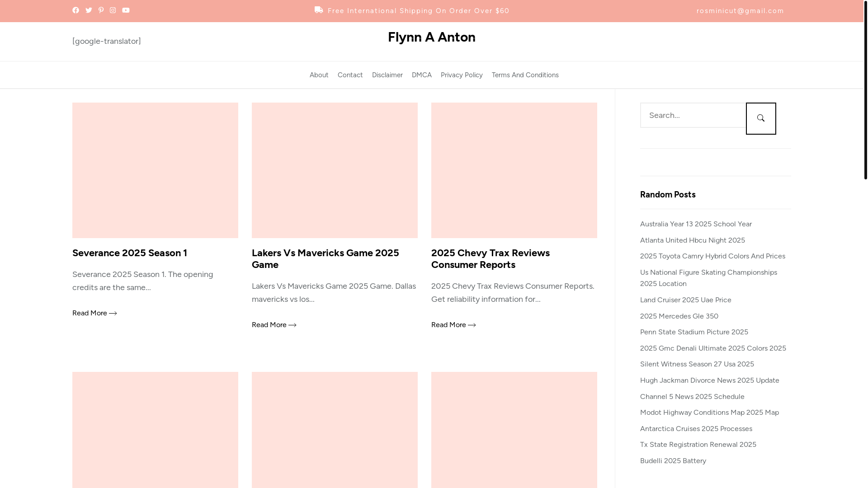Open Land Cruiser 2025 Uae Price
Viewport: 868px width, 488px height.
(x=686, y=300)
